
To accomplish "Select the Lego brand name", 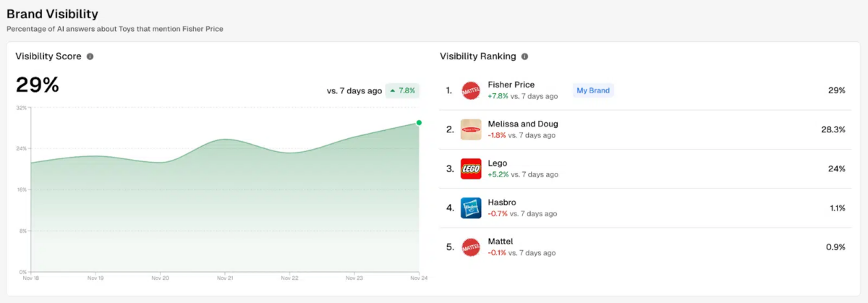I will coord(498,163).
